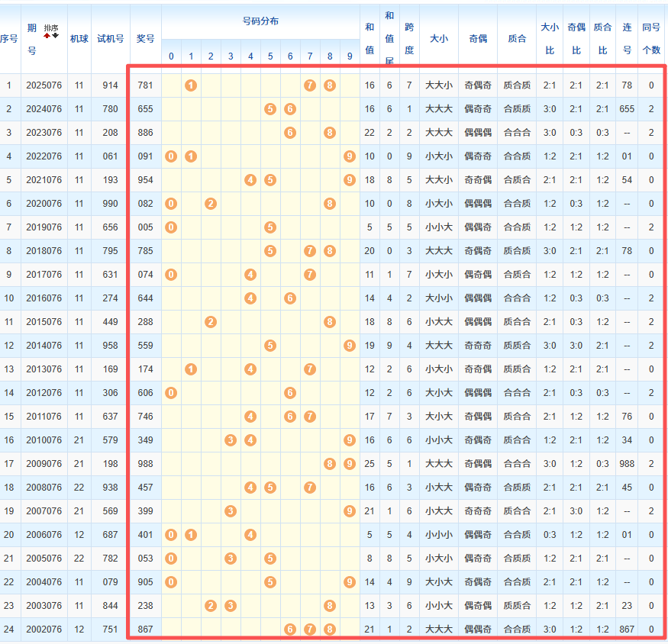
Task: Click the black descending sort arrow under 排序
Action: tap(55, 35)
